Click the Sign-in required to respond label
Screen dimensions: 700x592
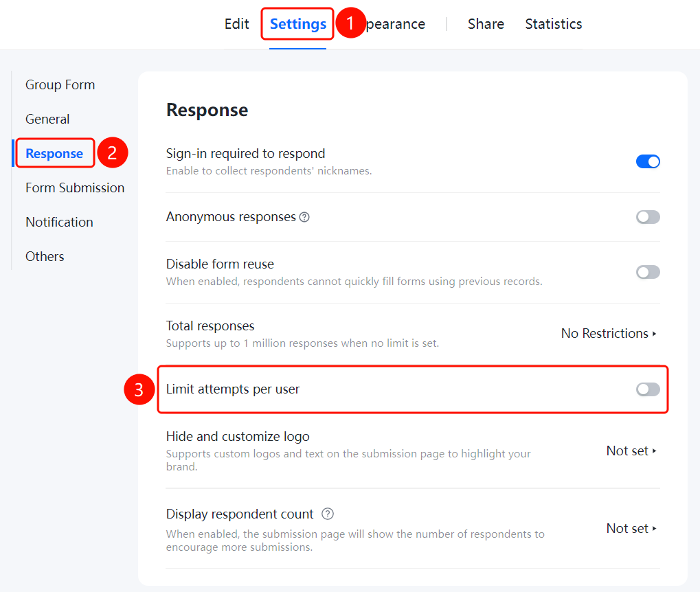pos(245,153)
